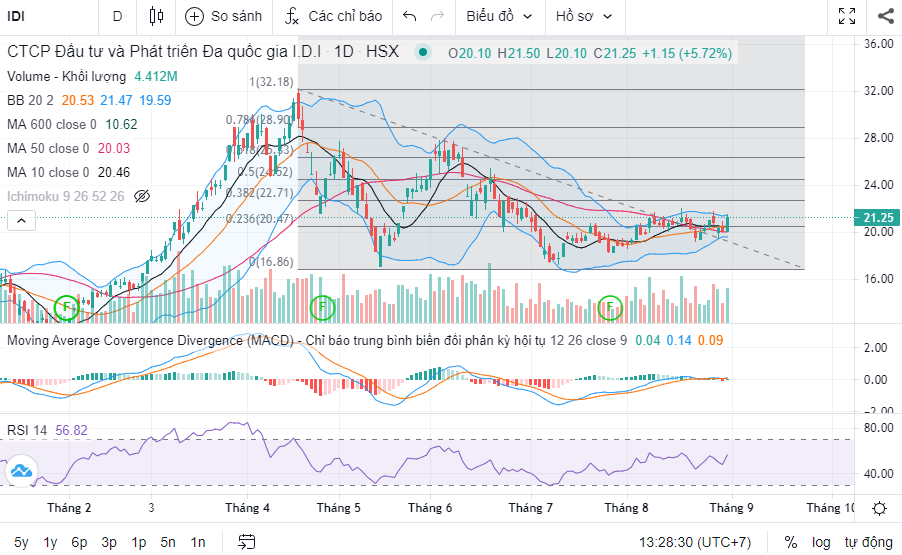Open the go-to-date calendar icon
The height and width of the screenshot is (555, 902).
(247, 542)
